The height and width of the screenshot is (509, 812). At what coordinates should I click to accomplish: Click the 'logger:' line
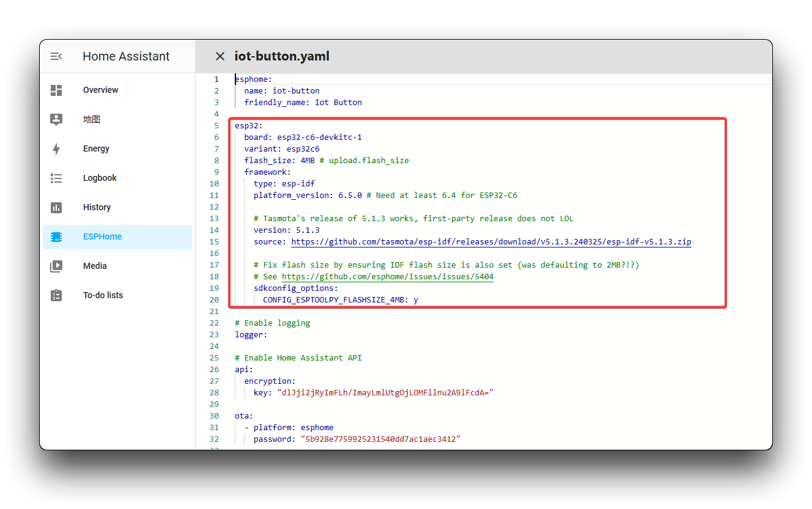[251, 334]
